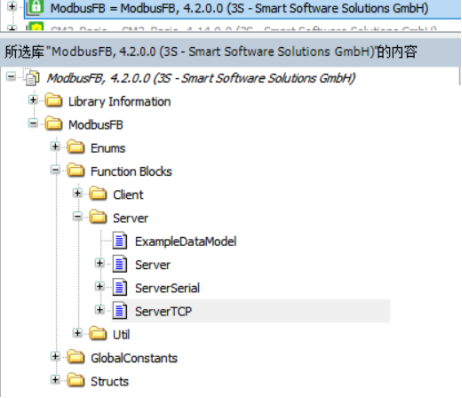Select the Util tree item
462x398 pixels.
pyautogui.click(x=121, y=335)
